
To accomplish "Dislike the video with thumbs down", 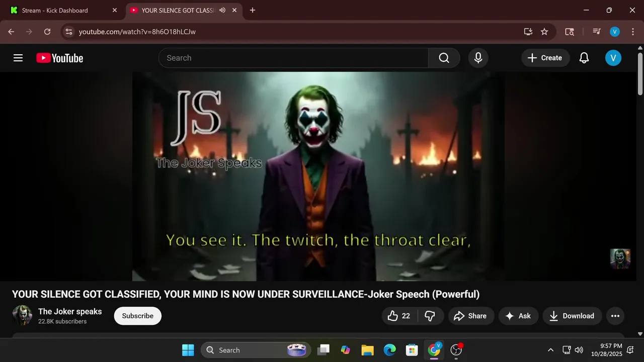I will click(x=430, y=316).
